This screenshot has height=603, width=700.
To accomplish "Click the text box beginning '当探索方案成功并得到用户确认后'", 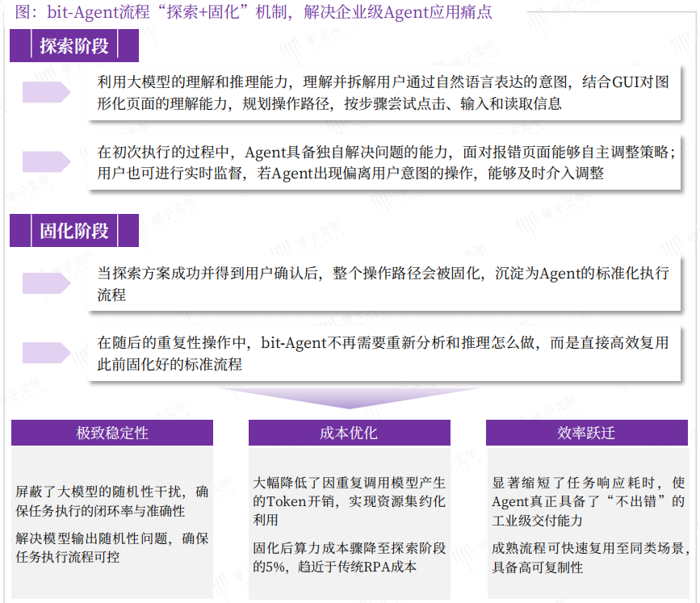I will click(383, 283).
